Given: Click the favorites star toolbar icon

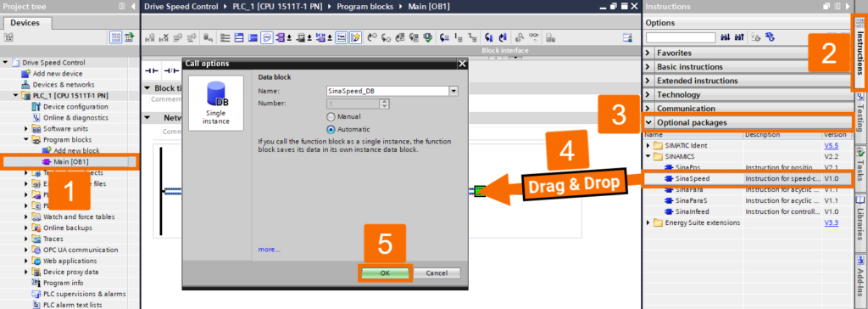Looking at the screenshot, I should pyautogui.click(x=356, y=37).
